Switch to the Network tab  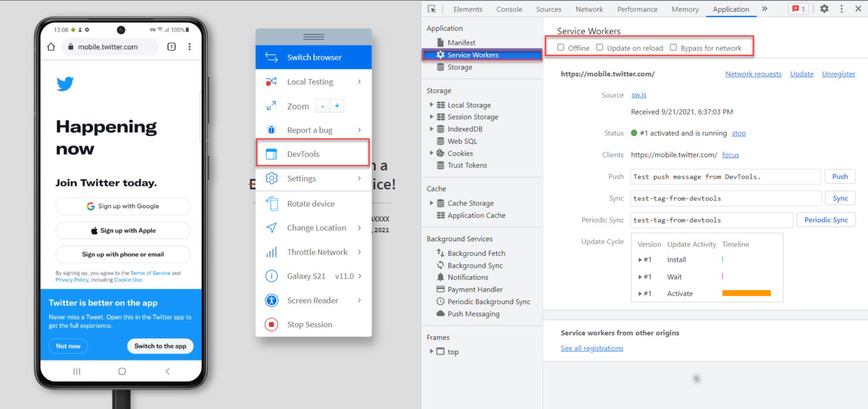589,9
